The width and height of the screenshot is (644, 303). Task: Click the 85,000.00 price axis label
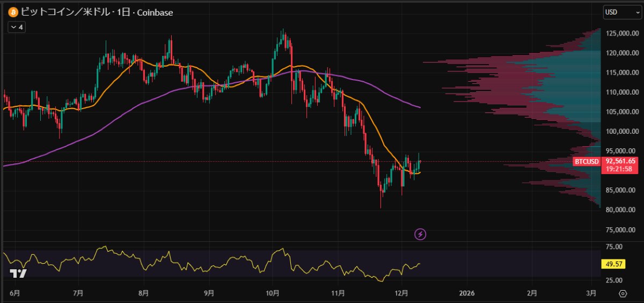(x=621, y=190)
